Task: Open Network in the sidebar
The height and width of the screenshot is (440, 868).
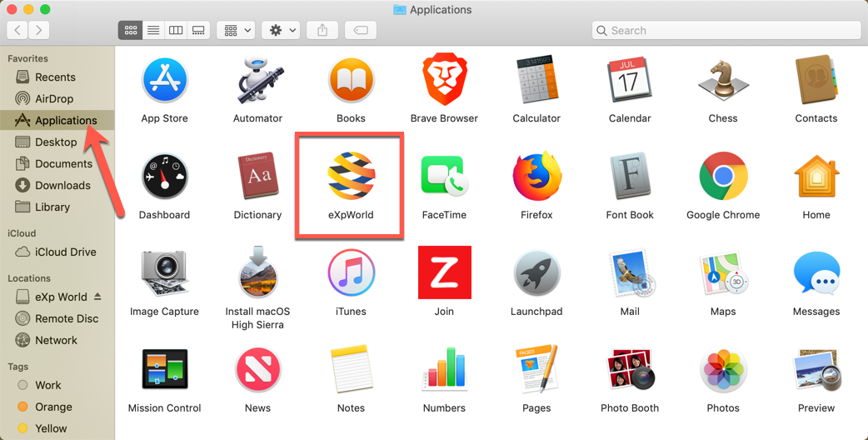Action: (57, 340)
